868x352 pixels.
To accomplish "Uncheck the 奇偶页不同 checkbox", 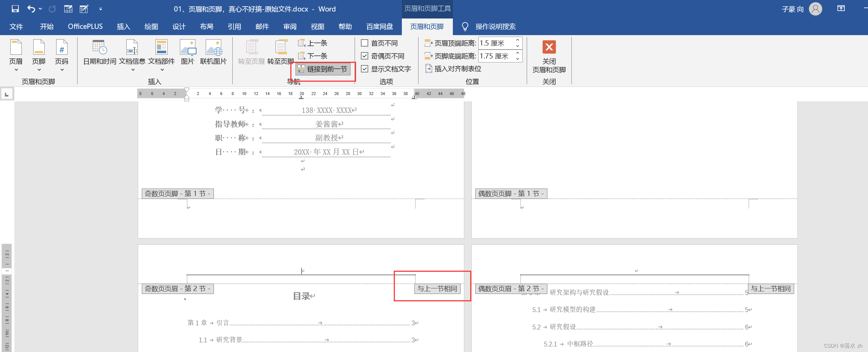I will tap(365, 56).
